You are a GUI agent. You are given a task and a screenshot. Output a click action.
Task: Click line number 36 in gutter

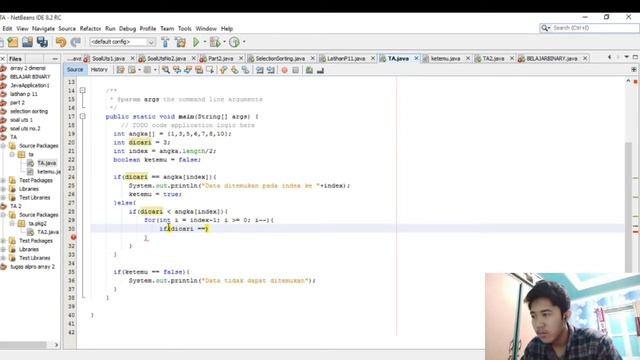[x=71, y=280]
